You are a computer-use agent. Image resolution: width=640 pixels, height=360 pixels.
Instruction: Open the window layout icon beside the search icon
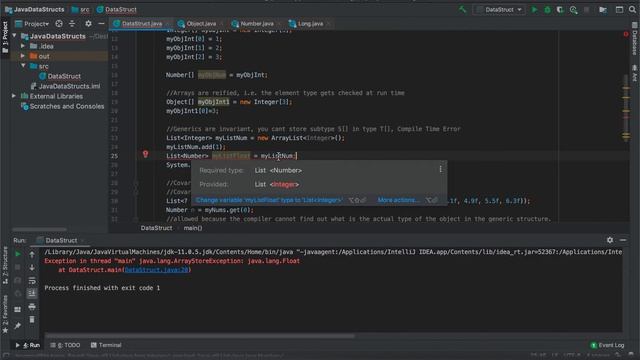(619, 9)
